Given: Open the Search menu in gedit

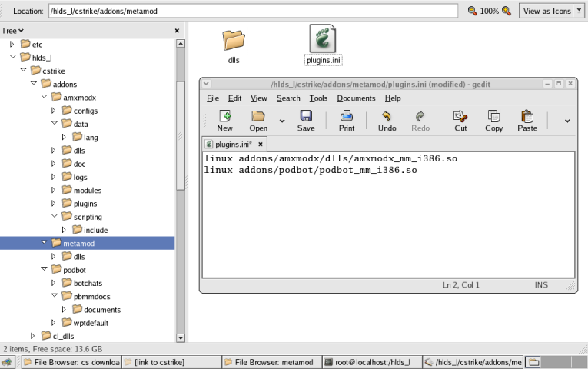Looking at the screenshot, I should (x=288, y=98).
